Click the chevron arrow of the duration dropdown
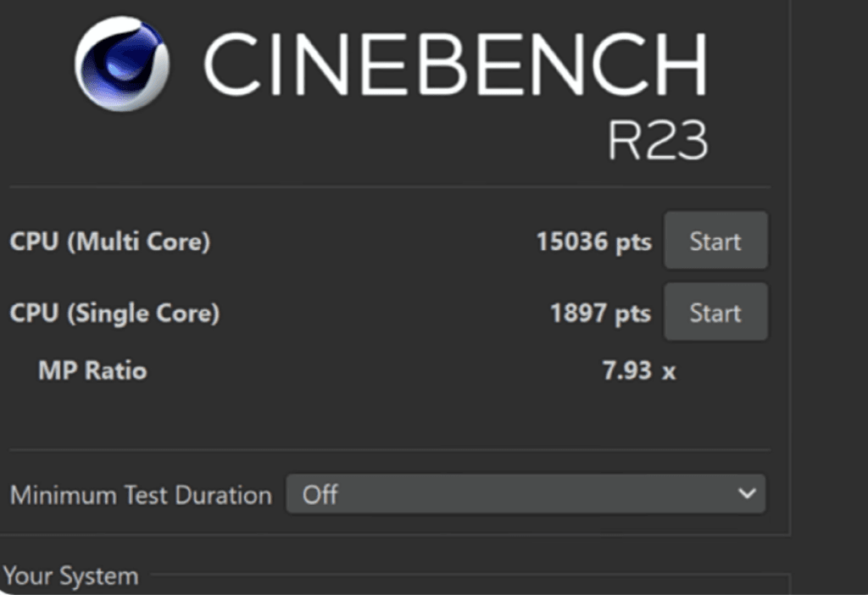The width and height of the screenshot is (868, 595). point(746,493)
